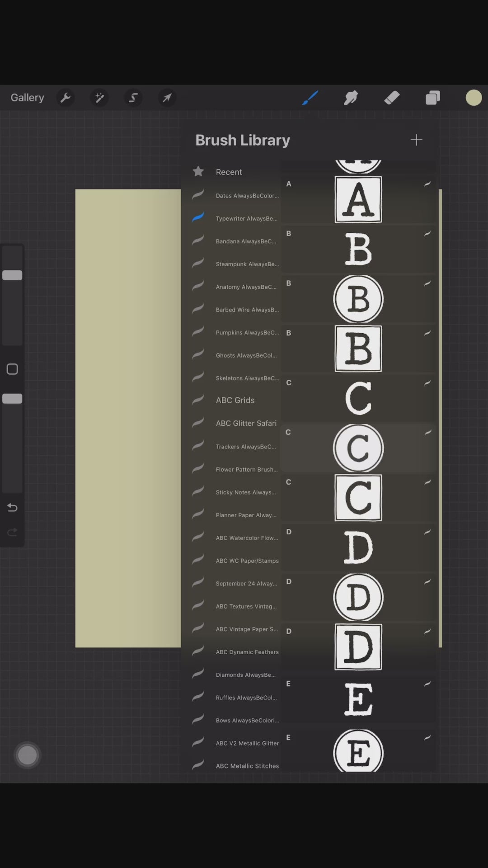Viewport: 488px width, 868px height.
Task: Add a new brush with plus button
Action: tap(416, 140)
